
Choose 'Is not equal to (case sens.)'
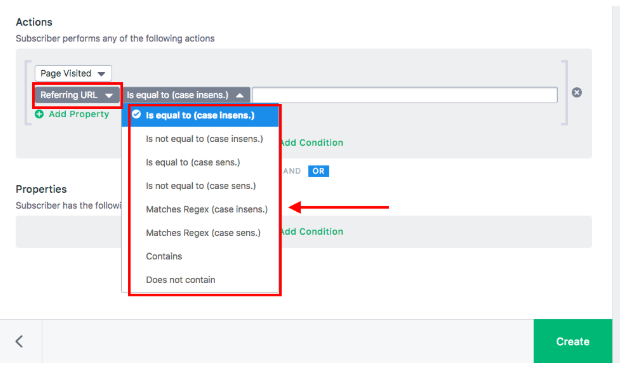point(201,186)
